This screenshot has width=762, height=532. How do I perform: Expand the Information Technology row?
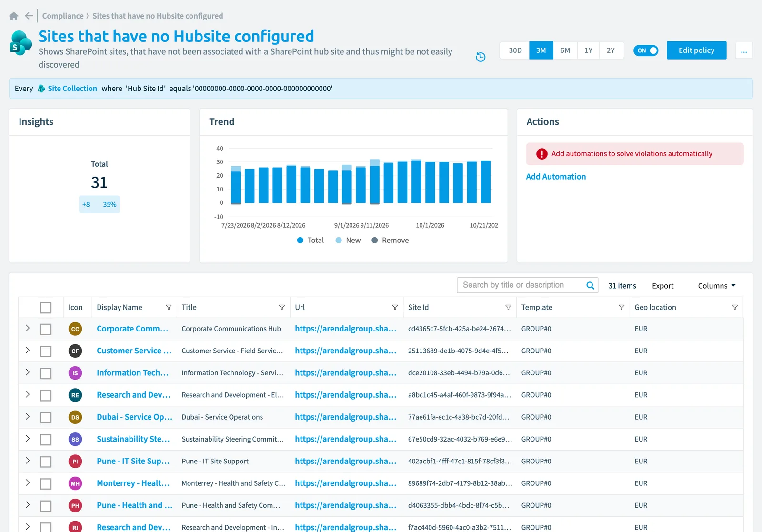click(28, 372)
